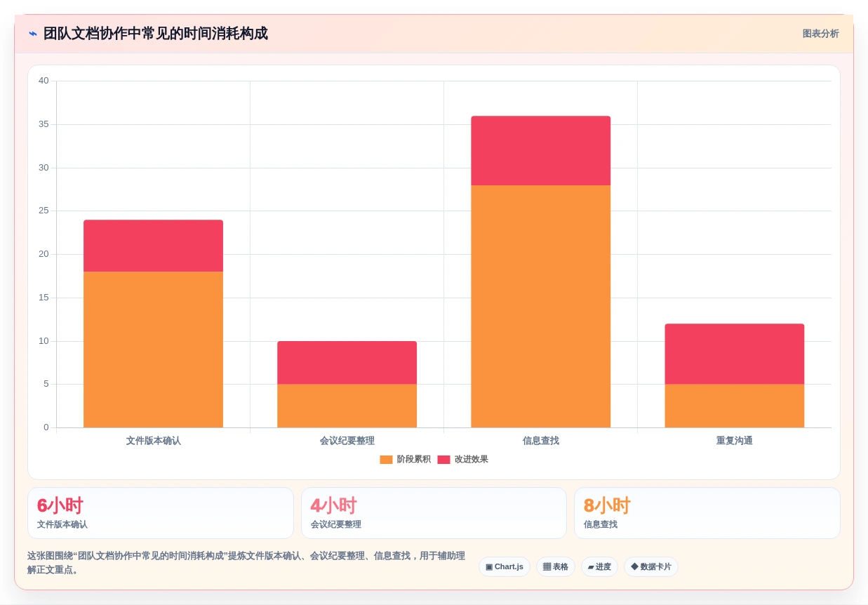Click the 信息查找 x-axis label
868x605 pixels.
[x=540, y=441]
